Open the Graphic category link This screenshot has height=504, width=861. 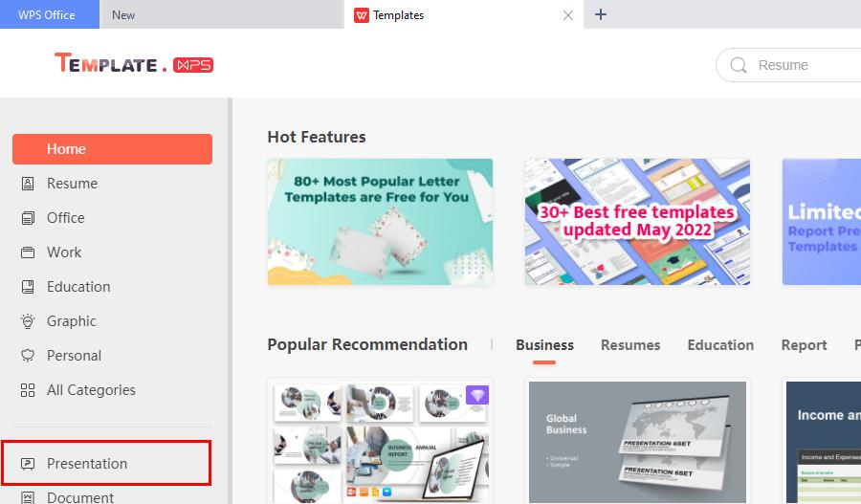[x=72, y=321]
